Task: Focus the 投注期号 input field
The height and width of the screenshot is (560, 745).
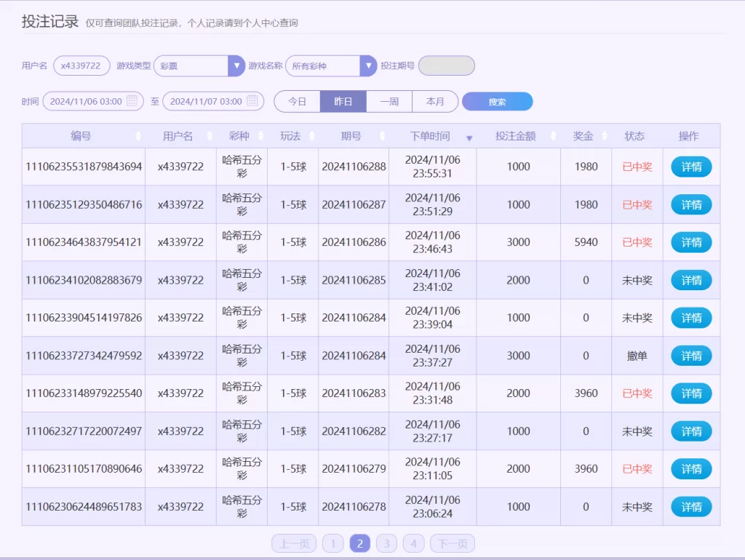Action: pyautogui.click(x=447, y=65)
